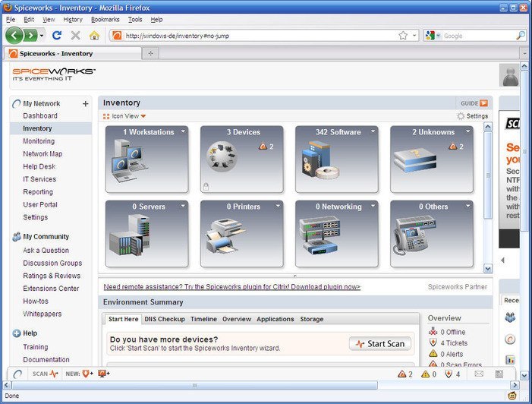Open the Inventory Settings gear

(461, 116)
